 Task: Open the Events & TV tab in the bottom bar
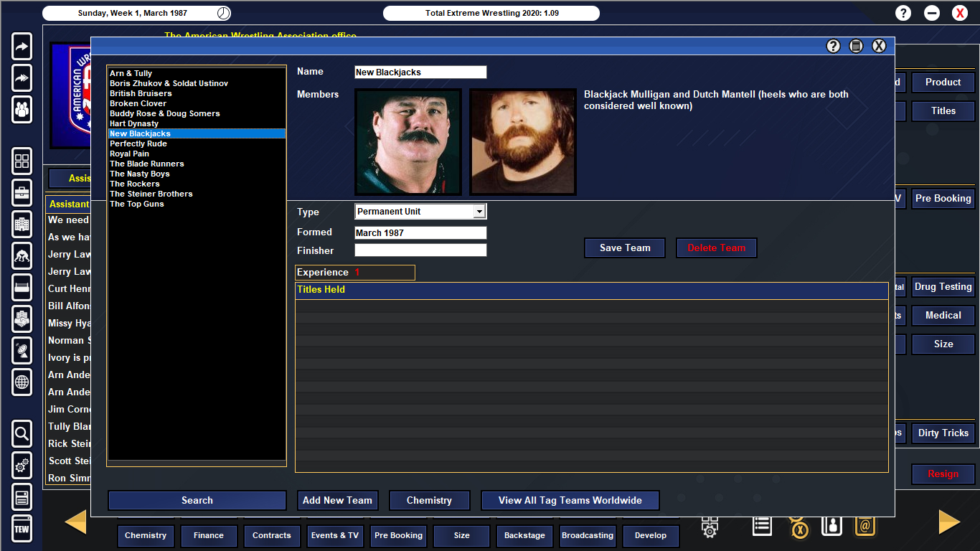[x=335, y=535]
